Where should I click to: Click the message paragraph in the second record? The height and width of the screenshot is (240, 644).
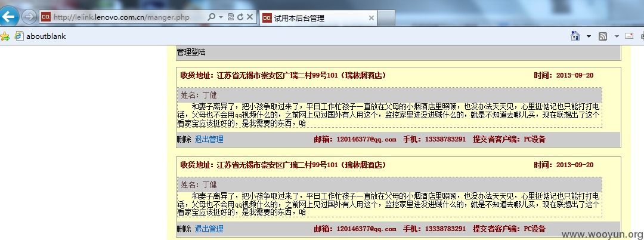pos(389,204)
